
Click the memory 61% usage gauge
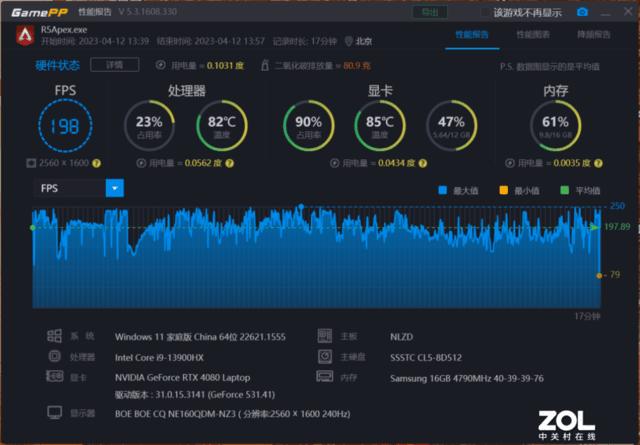click(556, 125)
